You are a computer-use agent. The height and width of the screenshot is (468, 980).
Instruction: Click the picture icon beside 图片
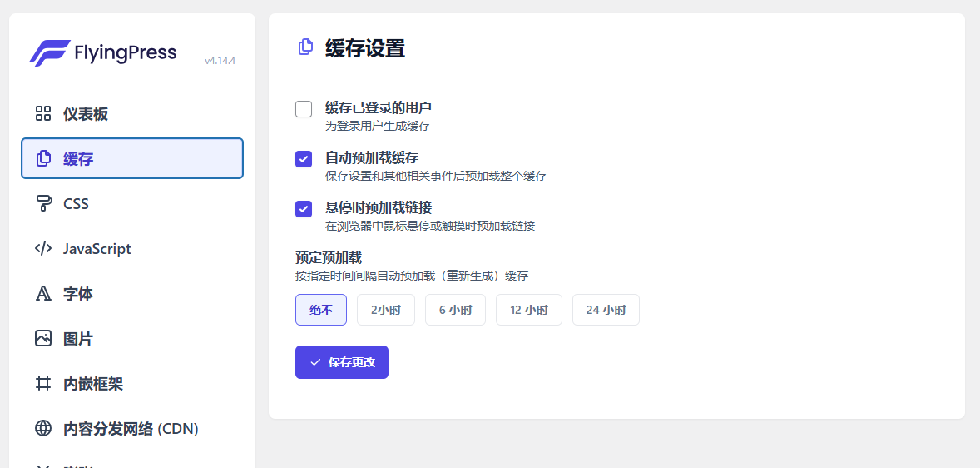coord(43,339)
